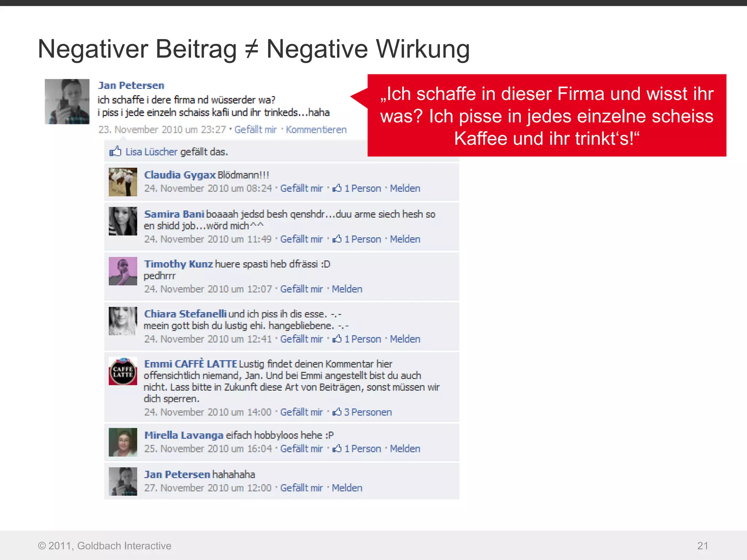Screen dimensions: 747x560
Task: Click Kommentieren under the original post
Action: [x=316, y=129]
